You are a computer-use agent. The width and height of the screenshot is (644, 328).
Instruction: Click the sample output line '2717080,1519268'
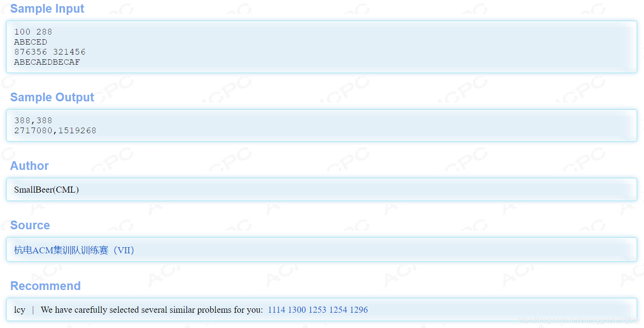point(55,131)
